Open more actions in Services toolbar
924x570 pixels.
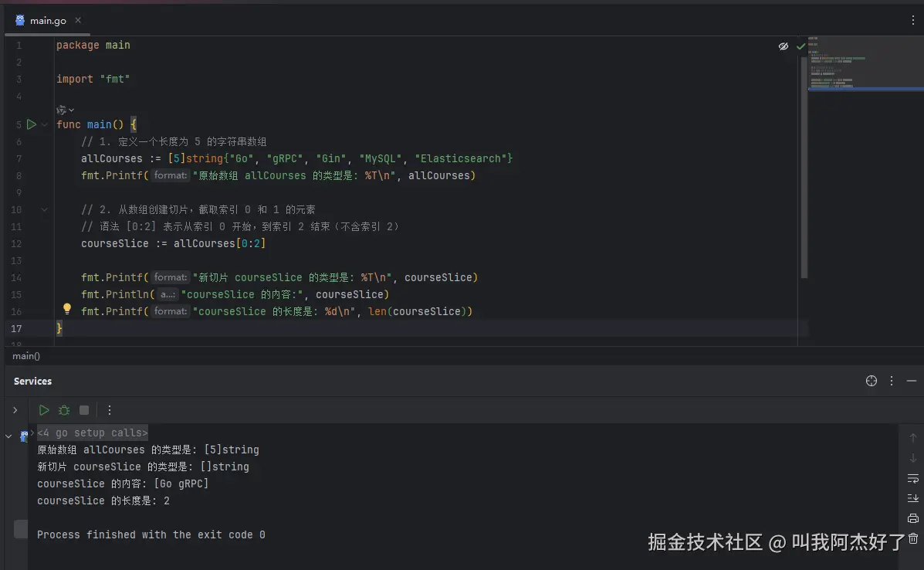(109, 410)
